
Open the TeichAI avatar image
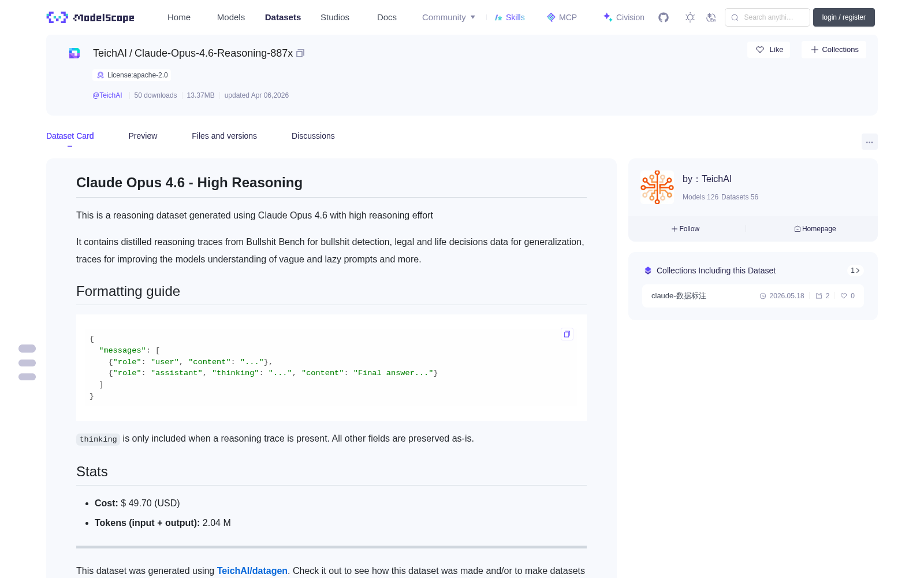coord(657,187)
